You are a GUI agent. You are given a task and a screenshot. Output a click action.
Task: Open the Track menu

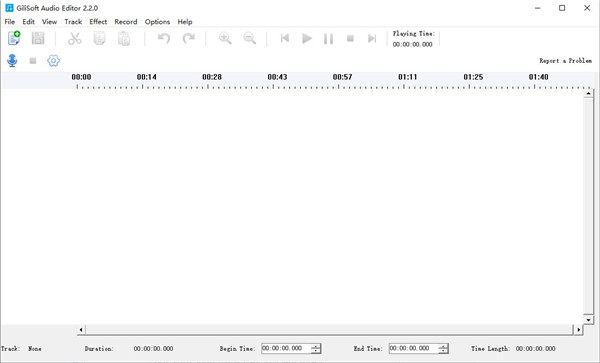(x=73, y=22)
